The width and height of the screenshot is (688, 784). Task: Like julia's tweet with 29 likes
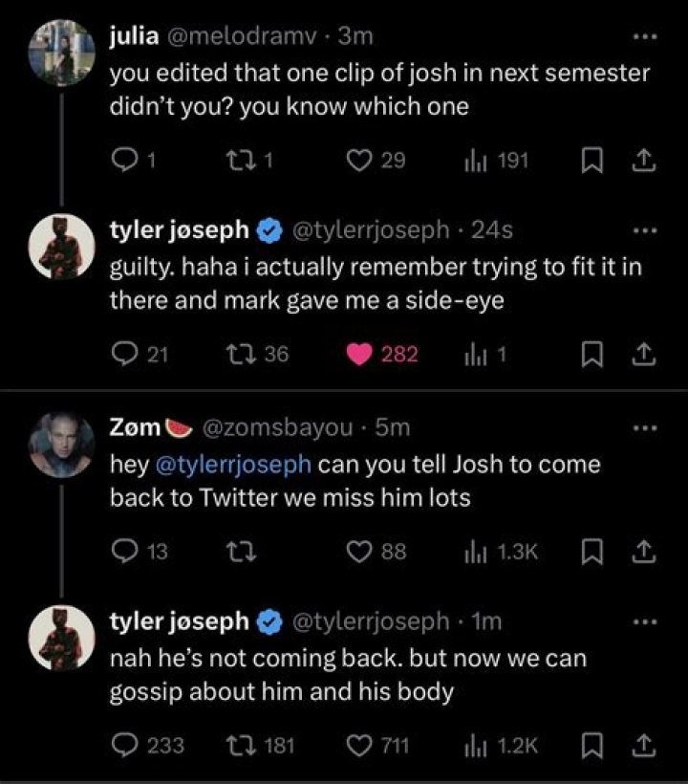tap(359, 163)
